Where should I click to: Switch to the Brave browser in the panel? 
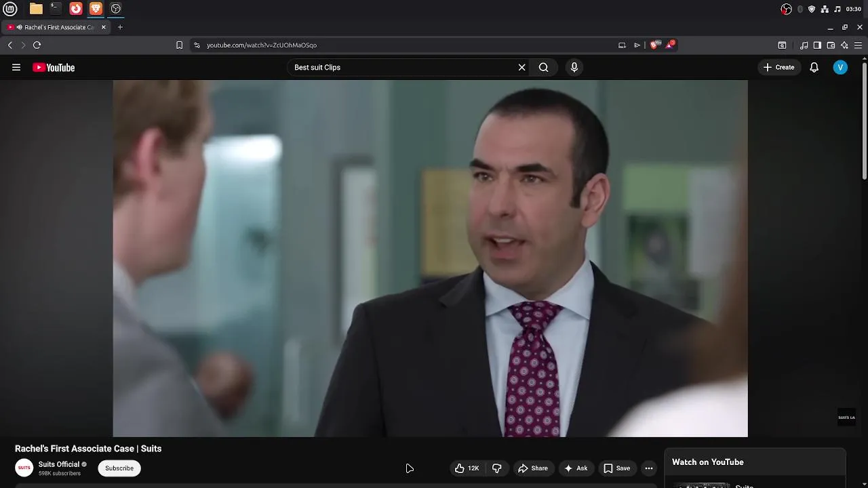point(96,9)
